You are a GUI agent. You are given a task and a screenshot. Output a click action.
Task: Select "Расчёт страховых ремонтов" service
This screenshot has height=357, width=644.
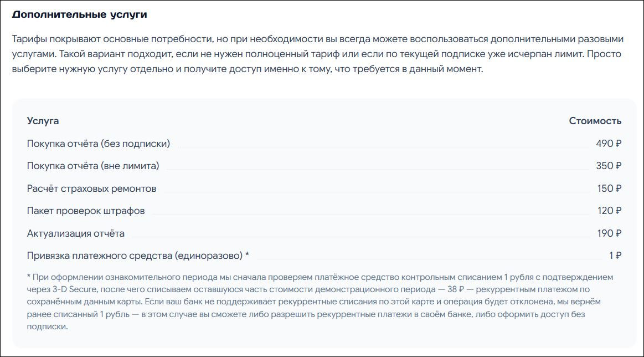coord(91,189)
